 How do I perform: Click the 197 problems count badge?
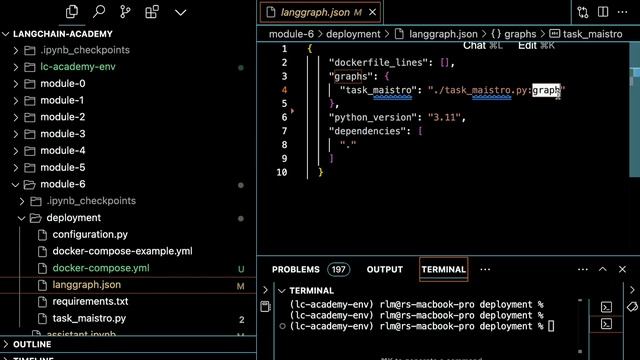click(x=338, y=269)
